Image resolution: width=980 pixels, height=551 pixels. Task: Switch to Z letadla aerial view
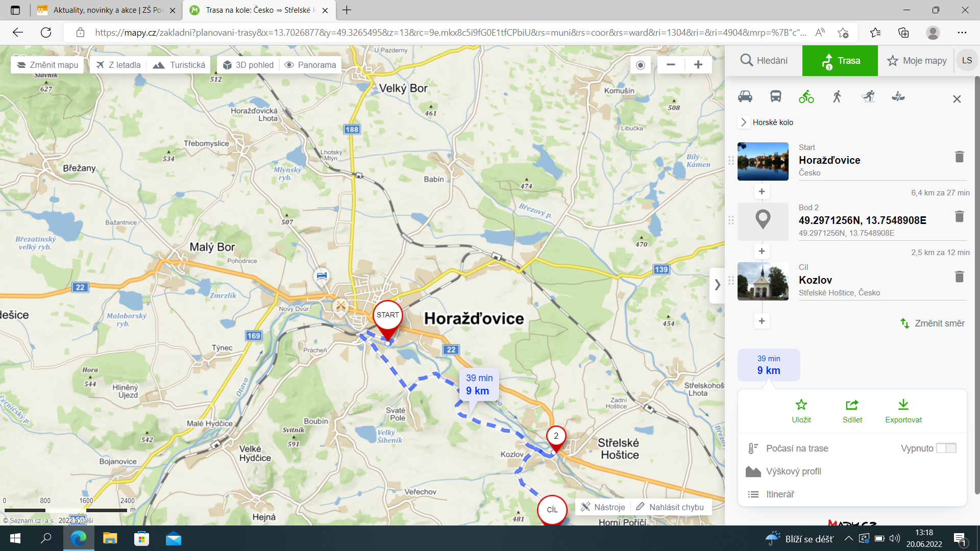coord(118,65)
